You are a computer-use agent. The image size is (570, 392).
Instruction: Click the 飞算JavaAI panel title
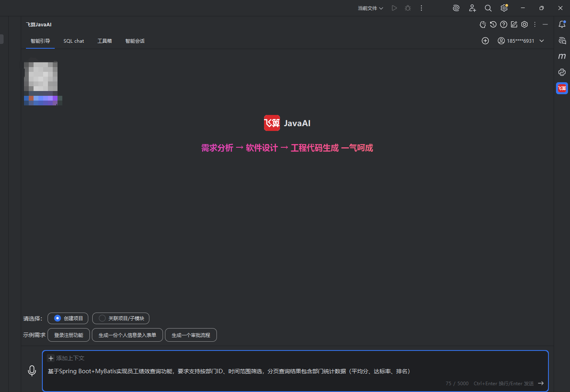tap(39, 24)
